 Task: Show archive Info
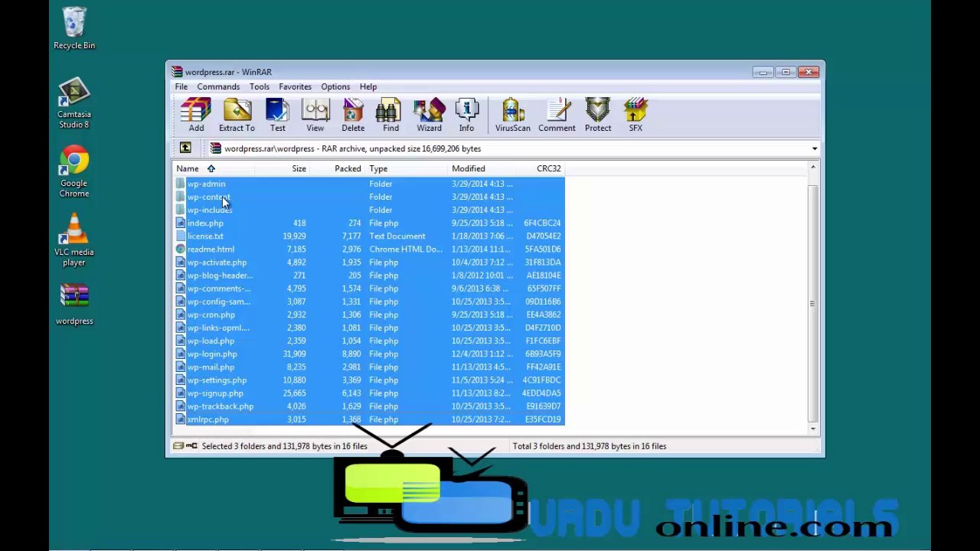click(466, 115)
